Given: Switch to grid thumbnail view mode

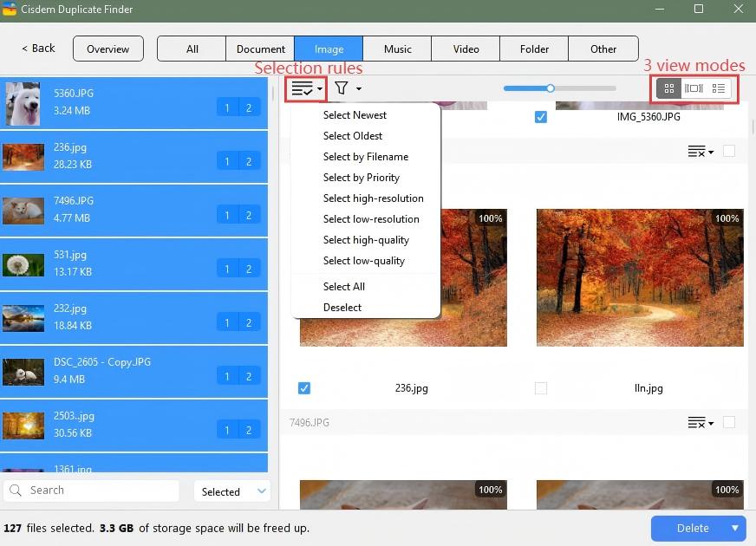Looking at the screenshot, I should tap(668, 88).
